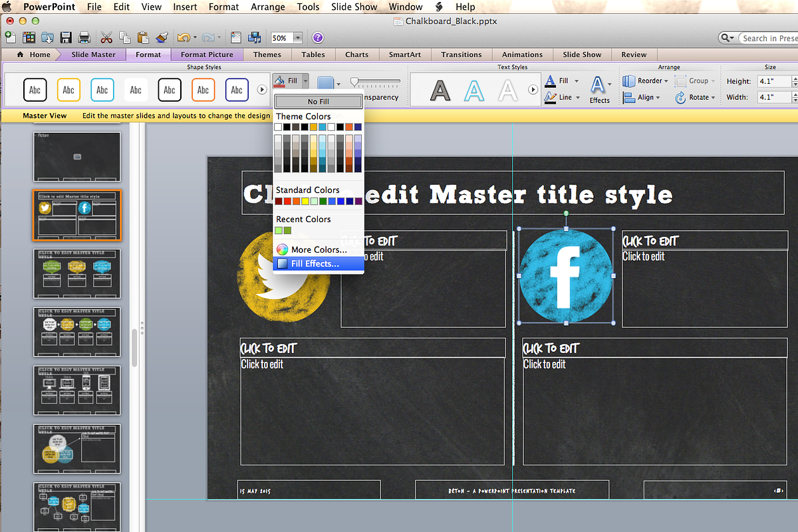
Task: Click the Open file folder icon
Action: [48, 38]
